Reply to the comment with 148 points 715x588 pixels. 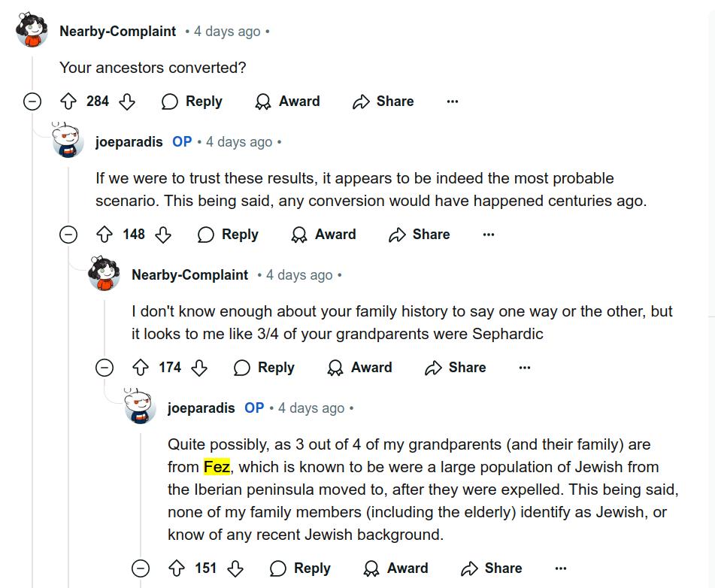coord(228,235)
